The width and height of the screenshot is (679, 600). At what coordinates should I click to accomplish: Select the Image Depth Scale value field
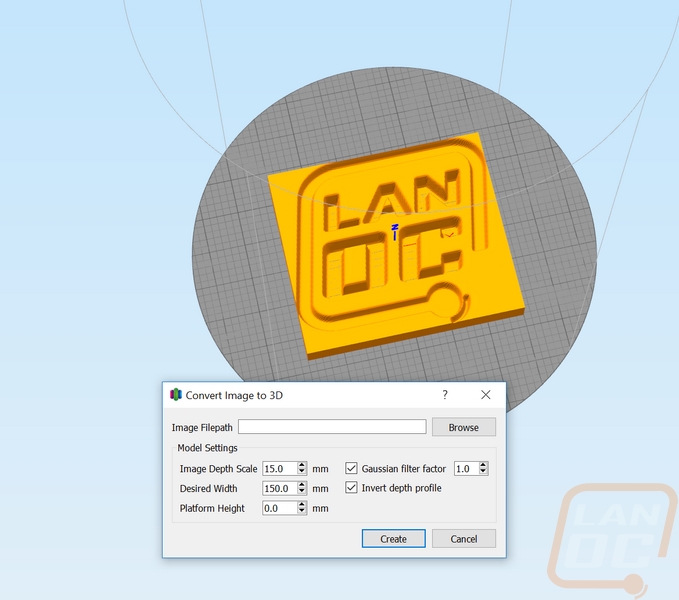tap(279, 468)
